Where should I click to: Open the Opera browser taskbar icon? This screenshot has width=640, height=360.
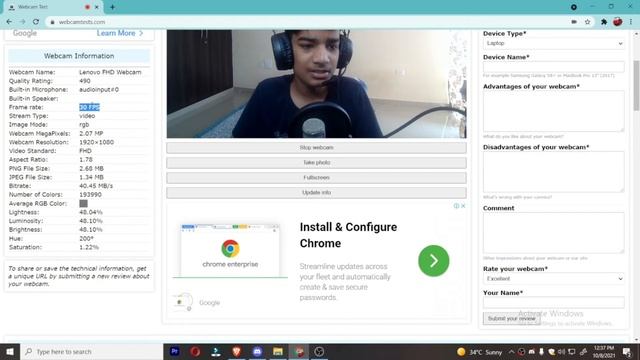(195, 351)
